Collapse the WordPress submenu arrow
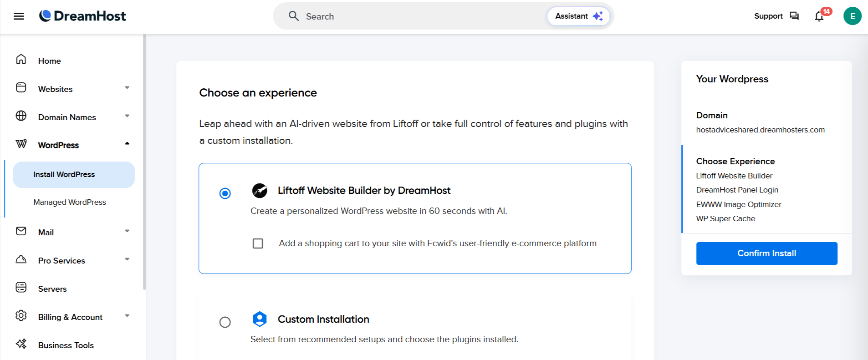 click(127, 144)
